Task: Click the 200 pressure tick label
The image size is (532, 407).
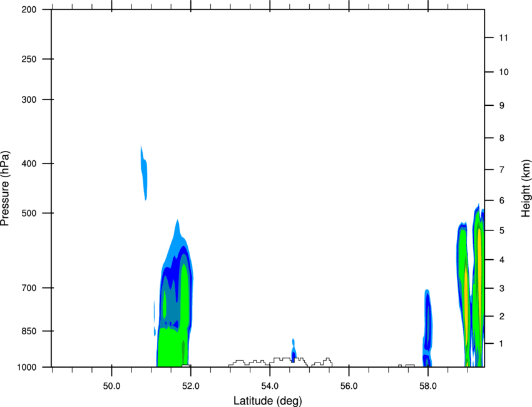Action: coord(29,9)
